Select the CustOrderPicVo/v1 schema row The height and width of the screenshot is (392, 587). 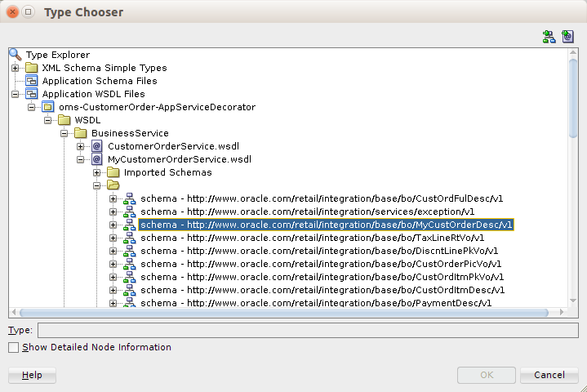point(321,265)
